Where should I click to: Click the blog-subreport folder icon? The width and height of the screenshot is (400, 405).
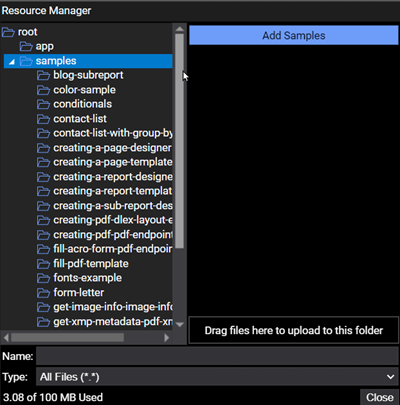43,76
